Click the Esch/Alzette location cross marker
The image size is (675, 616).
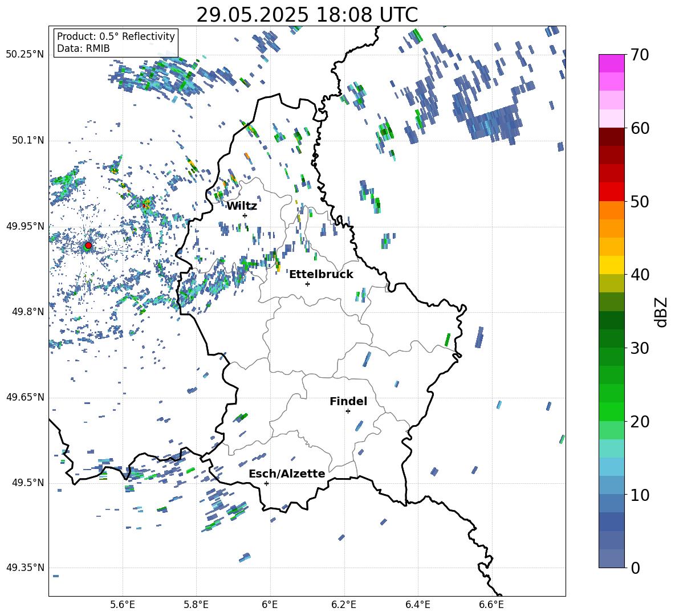pyautogui.click(x=266, y=483)
